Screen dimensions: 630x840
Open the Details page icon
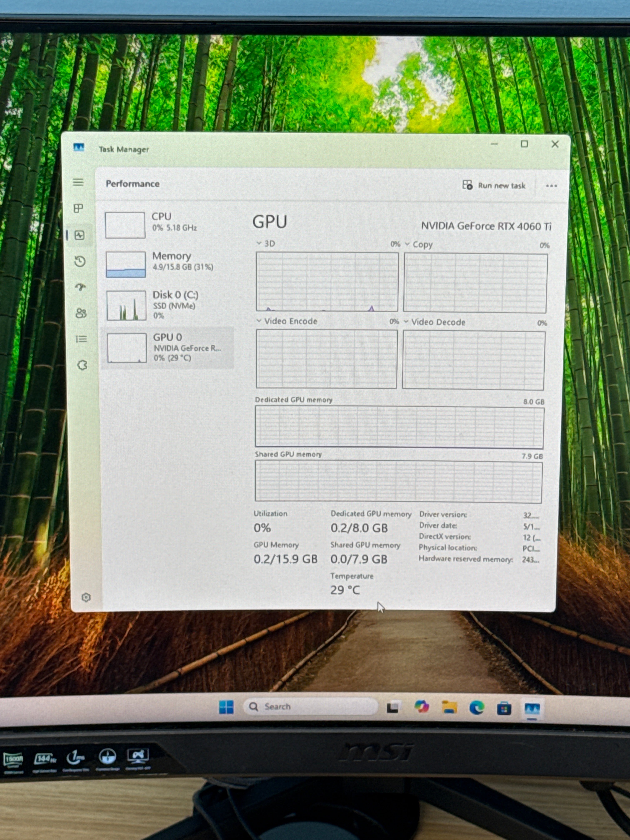pyautogui.click(x=81, y=339)
